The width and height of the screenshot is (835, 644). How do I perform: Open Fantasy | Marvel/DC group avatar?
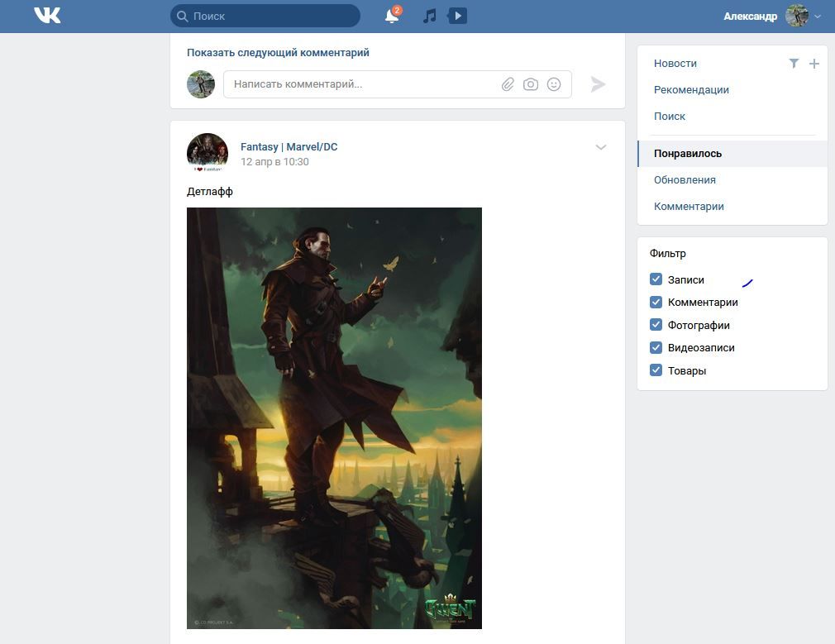point(208,153)
